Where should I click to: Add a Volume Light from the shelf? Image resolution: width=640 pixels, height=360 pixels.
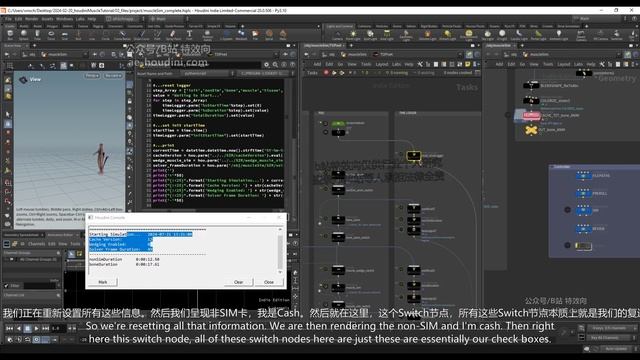[427, 35]
